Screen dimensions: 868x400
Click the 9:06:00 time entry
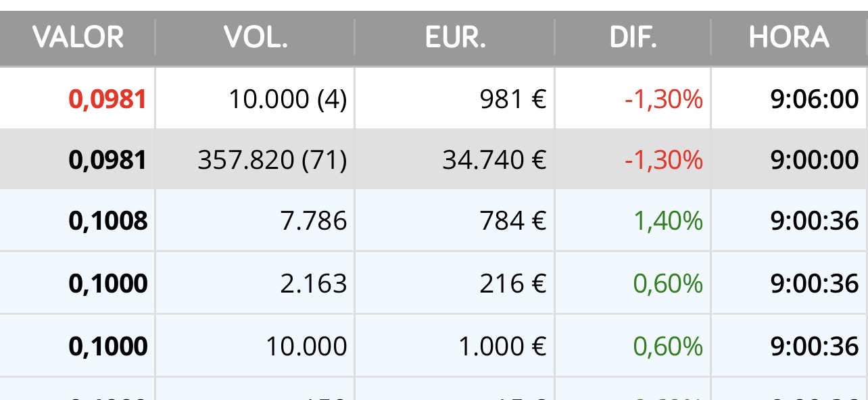click(815, 99)
